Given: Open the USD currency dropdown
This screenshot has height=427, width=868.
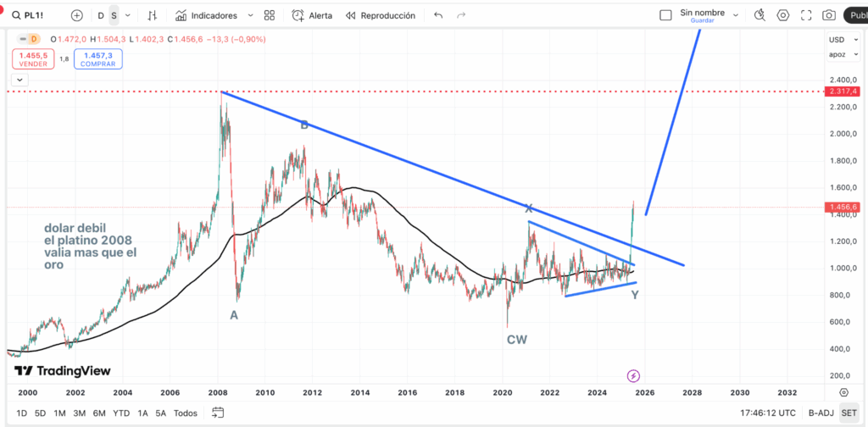Looking at the screenshot, I should (x=837, y=40).
